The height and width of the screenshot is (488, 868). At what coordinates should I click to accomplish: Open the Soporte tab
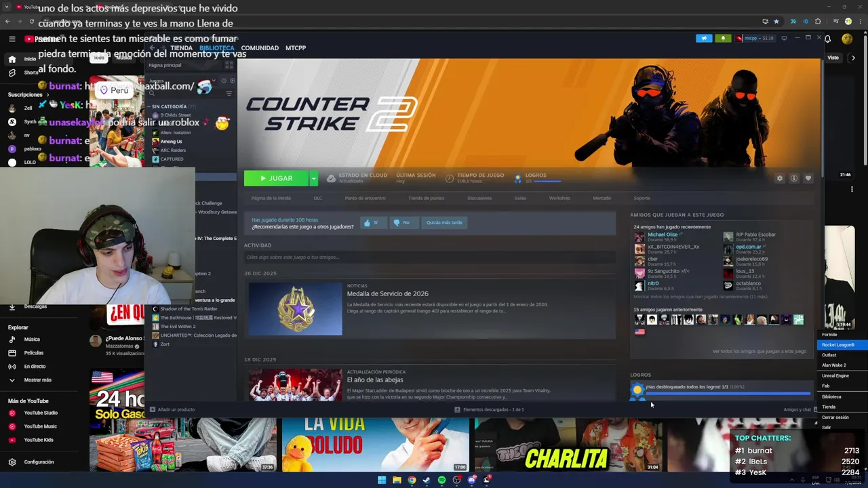pos(642,198)
